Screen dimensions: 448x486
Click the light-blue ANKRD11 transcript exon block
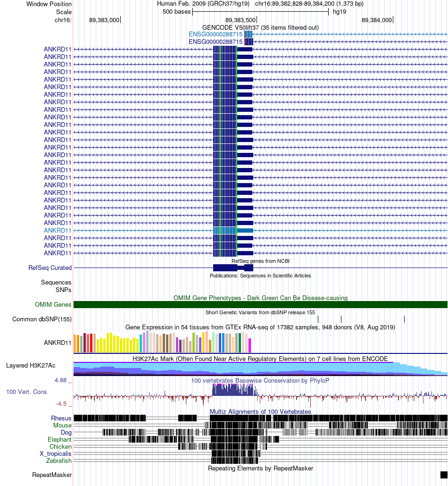(x=233, y=231)
